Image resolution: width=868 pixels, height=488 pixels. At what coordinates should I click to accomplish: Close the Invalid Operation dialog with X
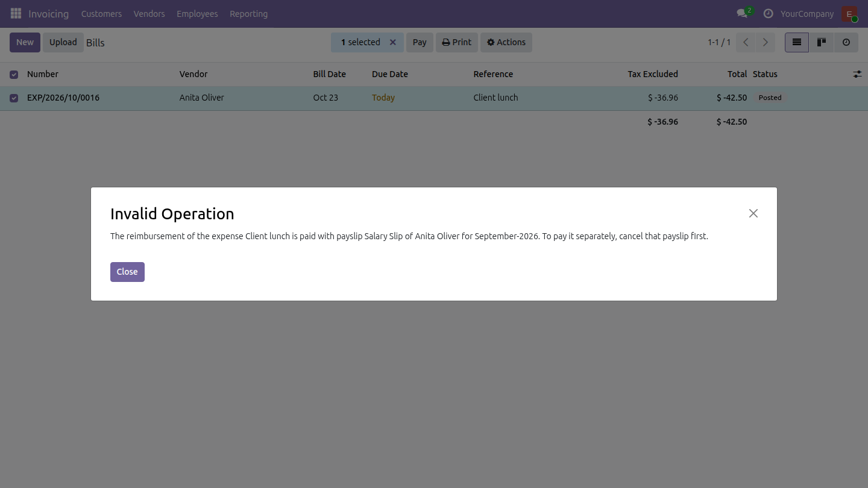tap(753, 213)
